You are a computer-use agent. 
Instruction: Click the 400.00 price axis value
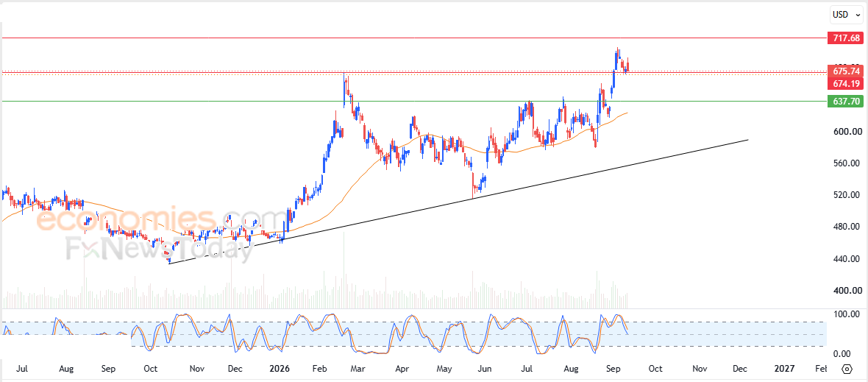pyautogui.click(x=847, y=290)
